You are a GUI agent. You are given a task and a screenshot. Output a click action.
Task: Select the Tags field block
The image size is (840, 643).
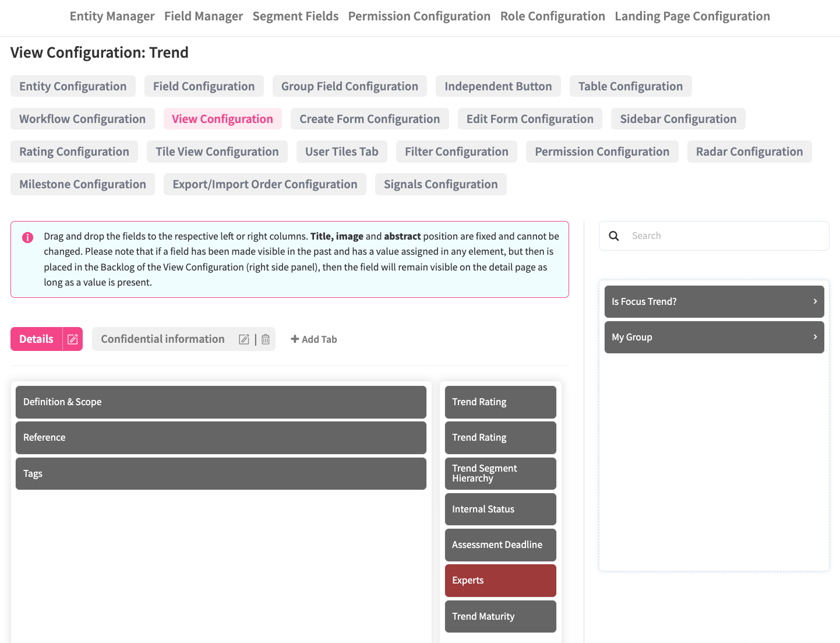coord(221,473)
